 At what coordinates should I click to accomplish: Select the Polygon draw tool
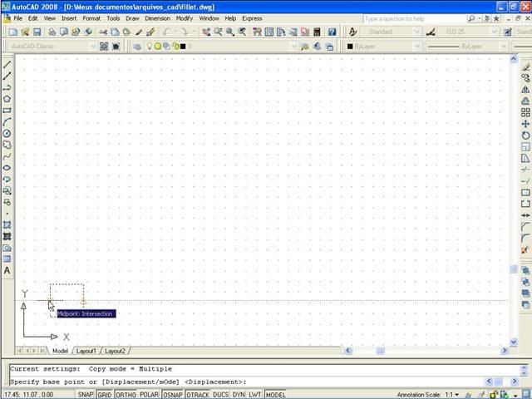pos(7,99)
